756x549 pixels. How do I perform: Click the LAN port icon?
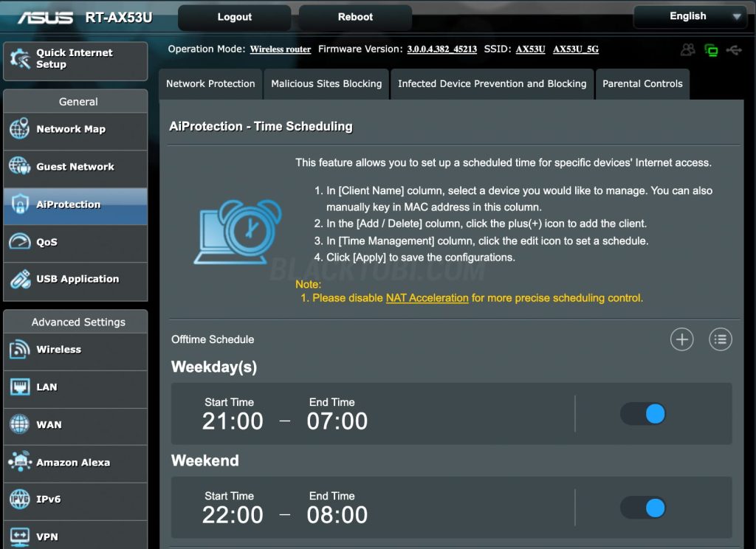click(x=20, y=387)
